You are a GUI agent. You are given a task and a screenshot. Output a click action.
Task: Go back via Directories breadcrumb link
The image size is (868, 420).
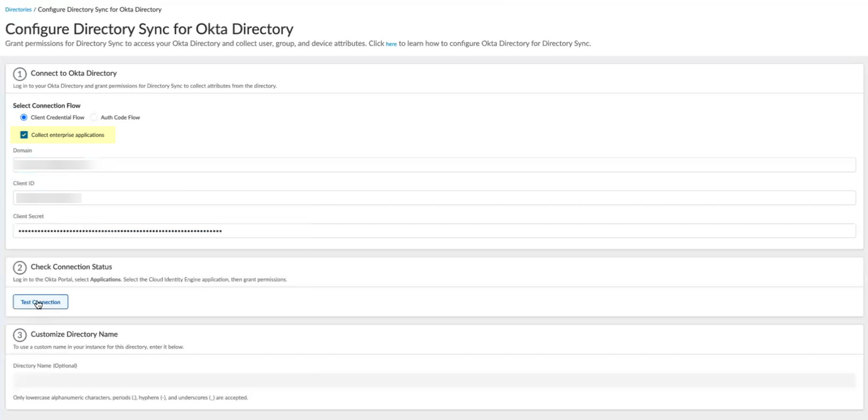[x=18, y=9]
